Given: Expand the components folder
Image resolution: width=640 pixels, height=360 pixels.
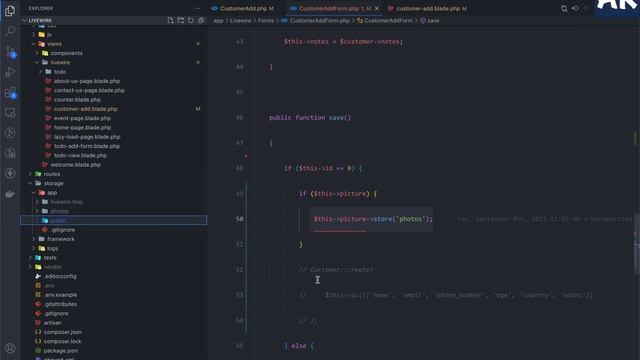Looking at the screenshot, I should click(x=66, y=53).
